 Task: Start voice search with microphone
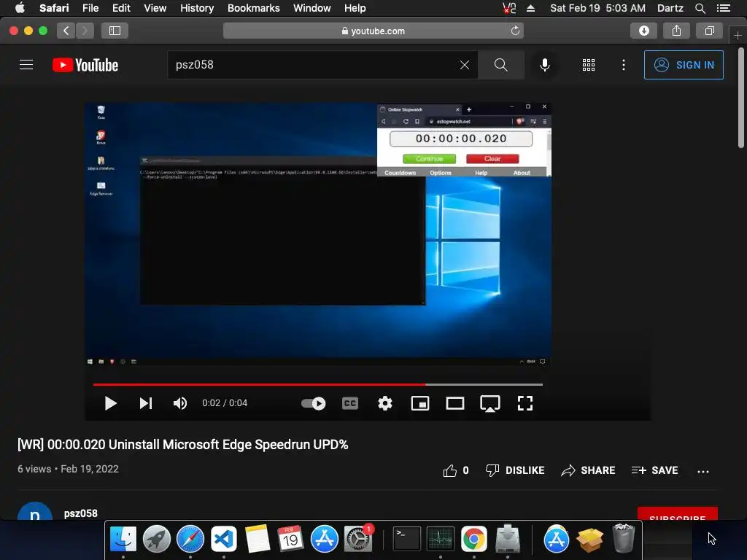(x=544, y=65)
